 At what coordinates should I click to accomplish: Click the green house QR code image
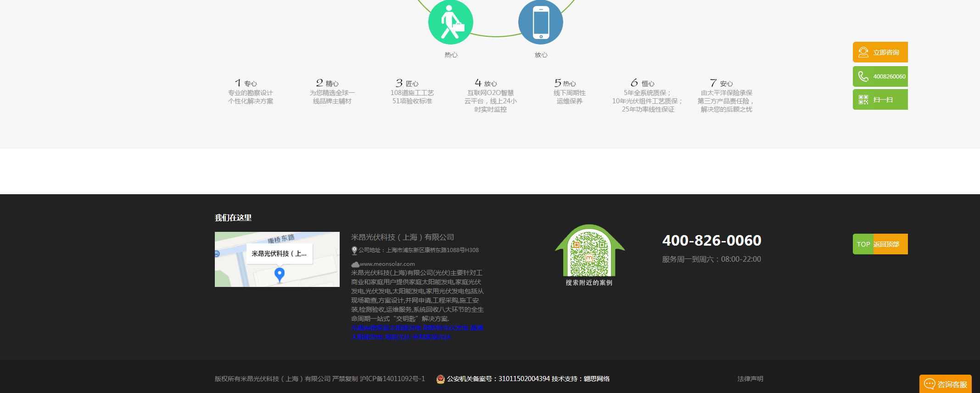pyautogui.click(x=589, y=252)
